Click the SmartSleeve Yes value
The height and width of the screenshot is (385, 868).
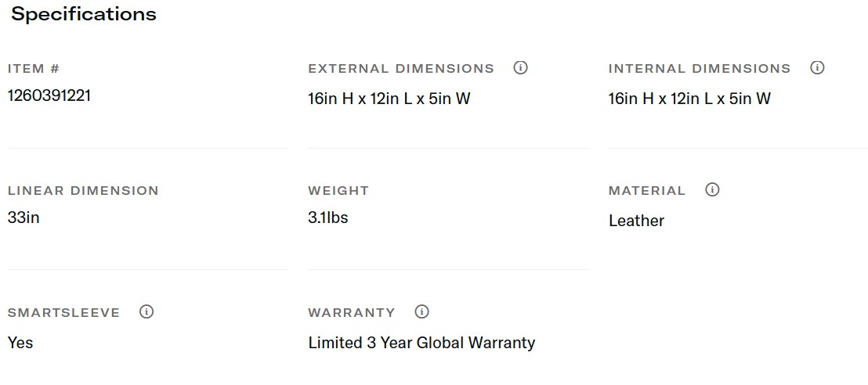coord(20,343)
